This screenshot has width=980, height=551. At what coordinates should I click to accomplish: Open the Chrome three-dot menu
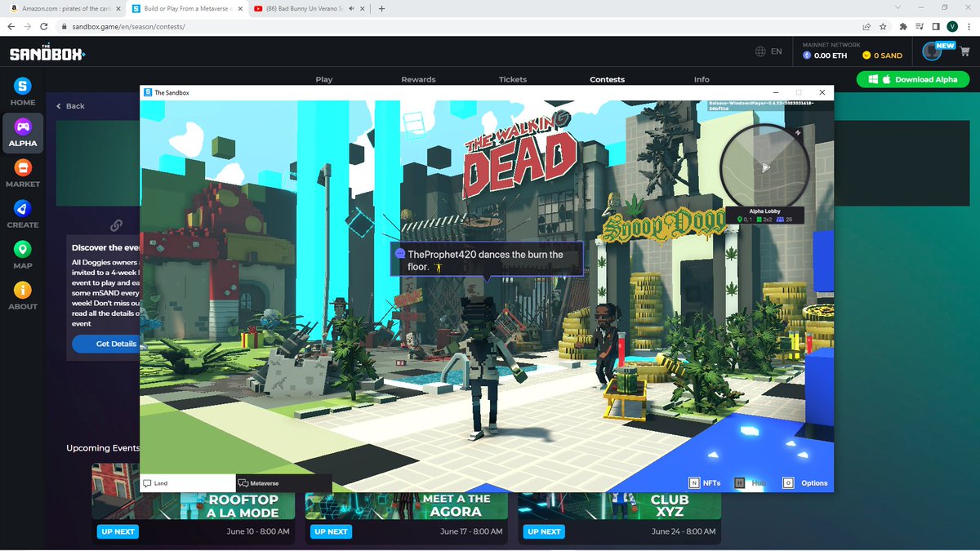pyautogui.click(x=969, y=26)
